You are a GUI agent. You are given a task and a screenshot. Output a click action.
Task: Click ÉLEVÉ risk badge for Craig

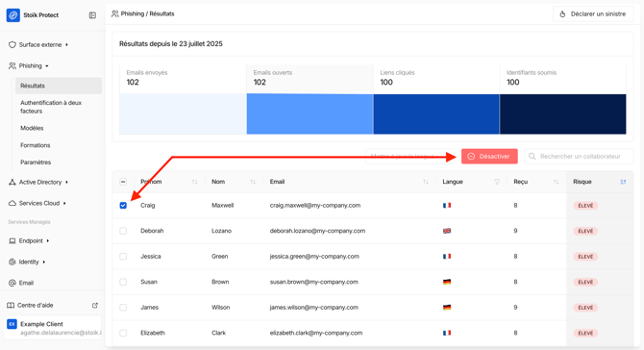(x=585, y=206)
